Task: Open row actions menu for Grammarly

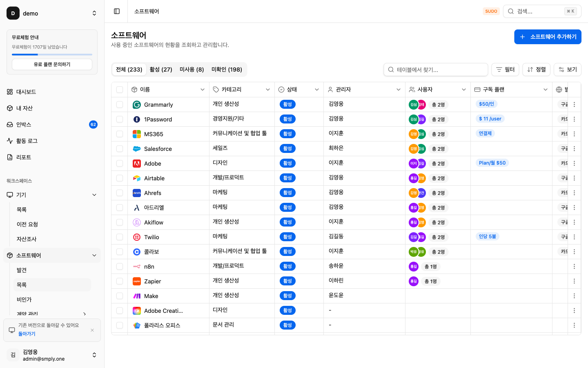Action: (x=574, y=105)
